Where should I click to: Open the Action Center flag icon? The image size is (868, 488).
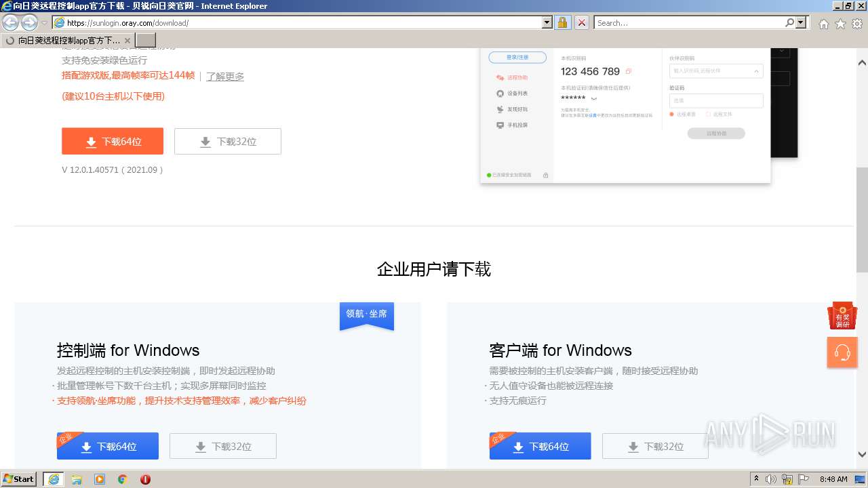point(804,479)
